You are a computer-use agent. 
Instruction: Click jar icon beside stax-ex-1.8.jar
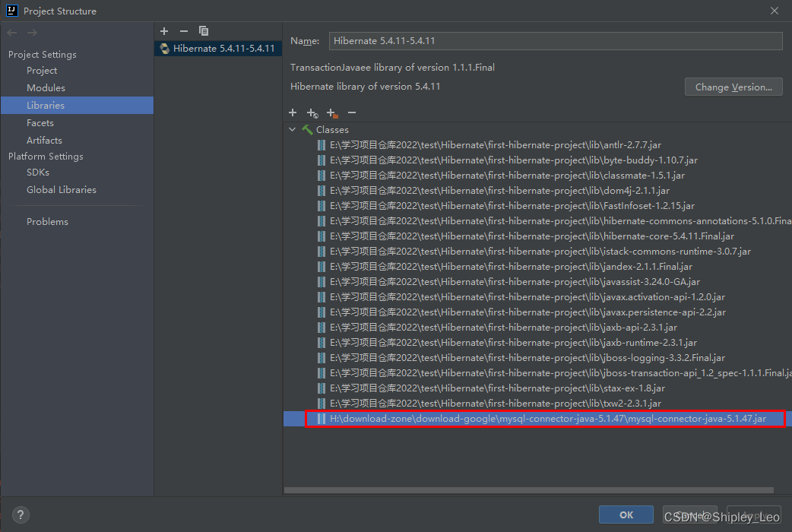click(322, 388)
